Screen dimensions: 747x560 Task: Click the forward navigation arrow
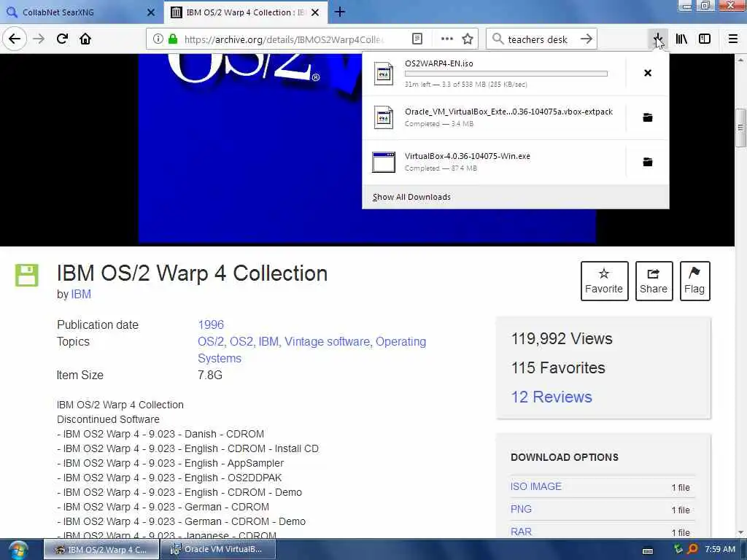(39, 39)
